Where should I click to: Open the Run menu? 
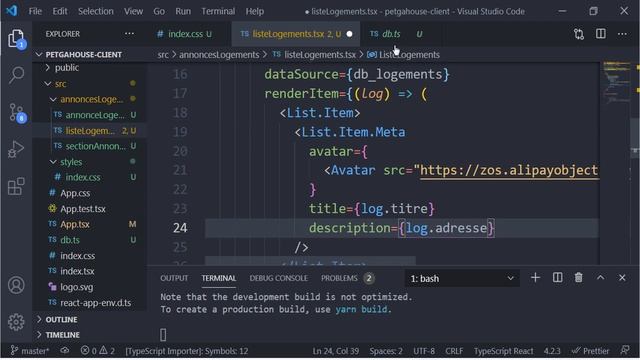(x=183, y=11)
